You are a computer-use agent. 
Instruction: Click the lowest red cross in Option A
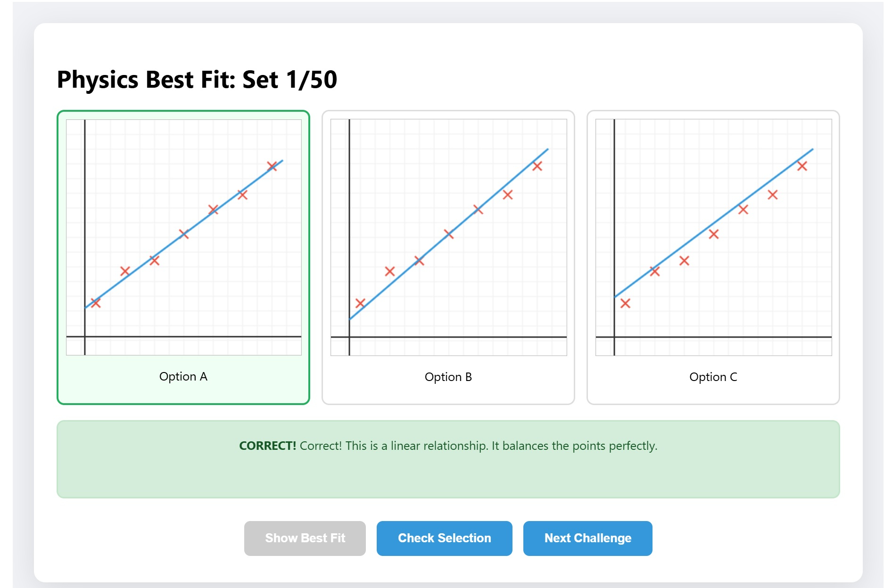96,303
